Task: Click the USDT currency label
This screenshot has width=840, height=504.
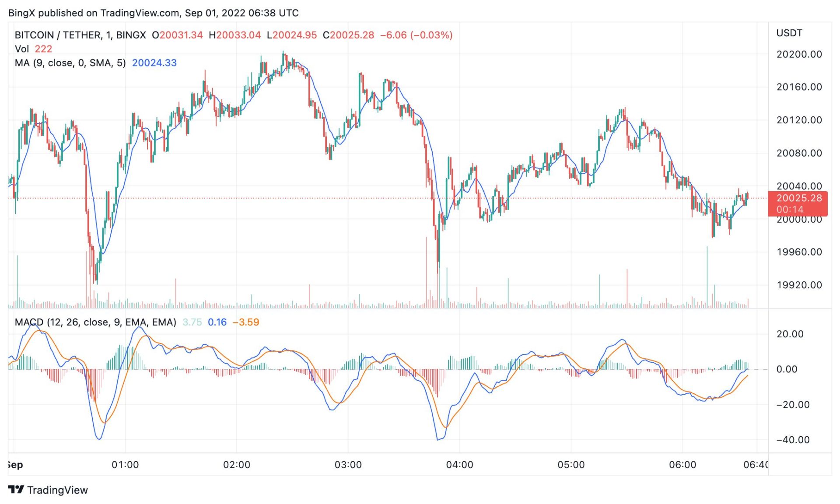Action: 789,33
